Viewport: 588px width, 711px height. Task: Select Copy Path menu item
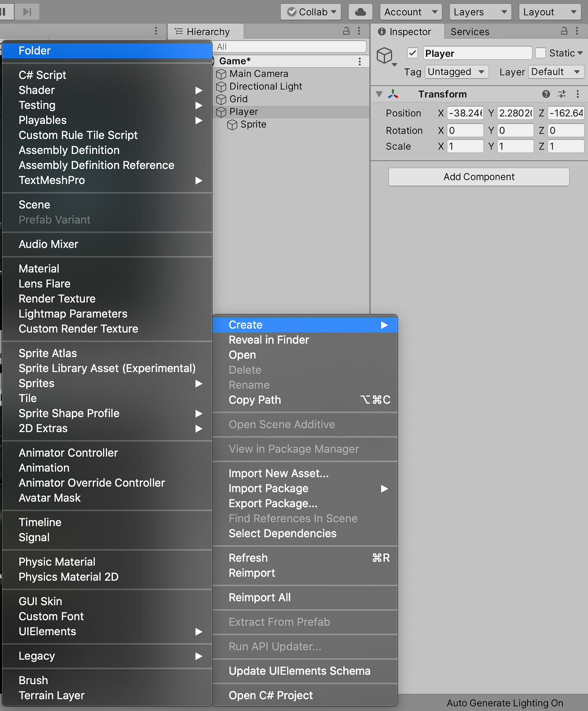(305, 400)
